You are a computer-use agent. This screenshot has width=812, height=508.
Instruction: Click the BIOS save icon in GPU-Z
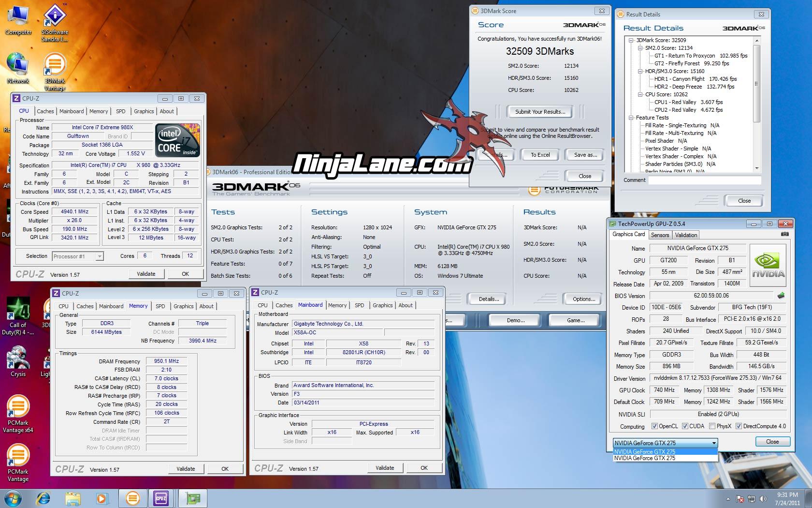tap(781, 295)
